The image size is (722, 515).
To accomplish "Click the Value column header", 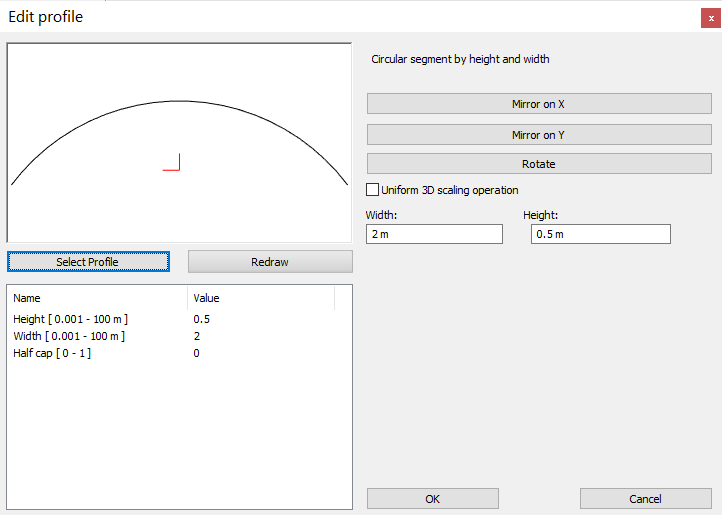I will click(206, 298).
